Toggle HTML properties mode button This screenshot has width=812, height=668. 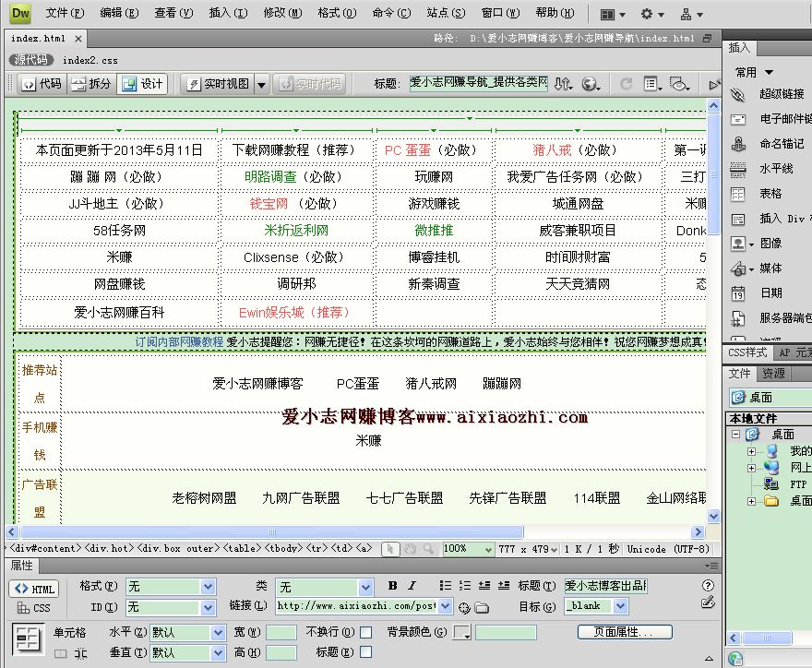pyautogui.click(x=34, y=589)
